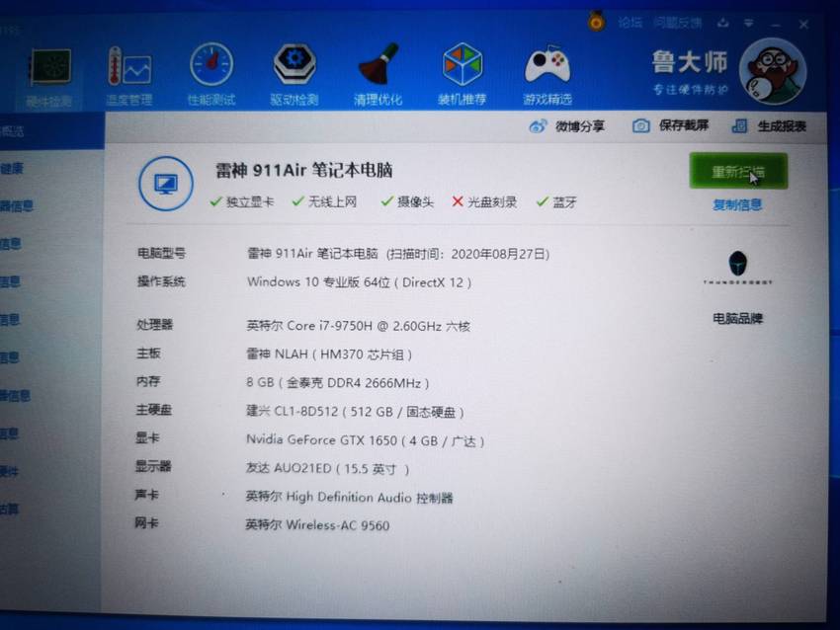The image size is (840, 630).
Task: Click the 蓝牙 feature indicator
Action: [x=556, y=201]
